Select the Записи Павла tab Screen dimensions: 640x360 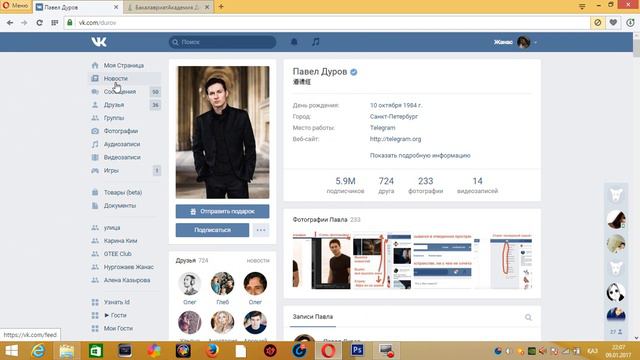[x=313, y=317]
